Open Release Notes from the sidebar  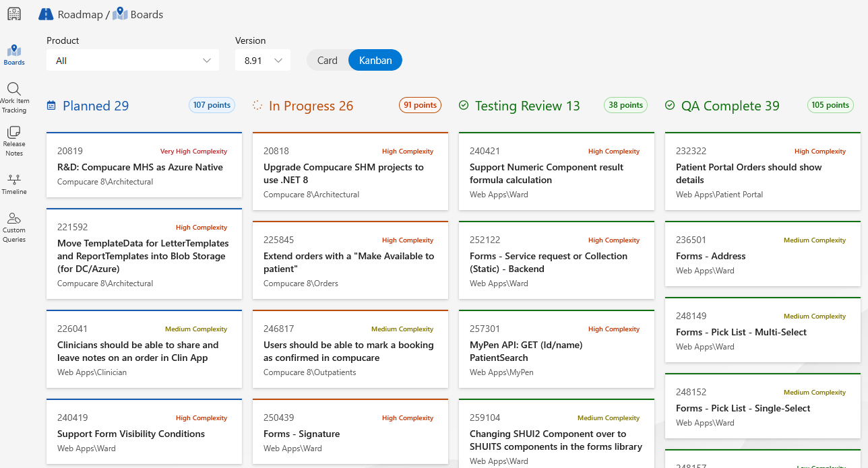click(13, 140)
